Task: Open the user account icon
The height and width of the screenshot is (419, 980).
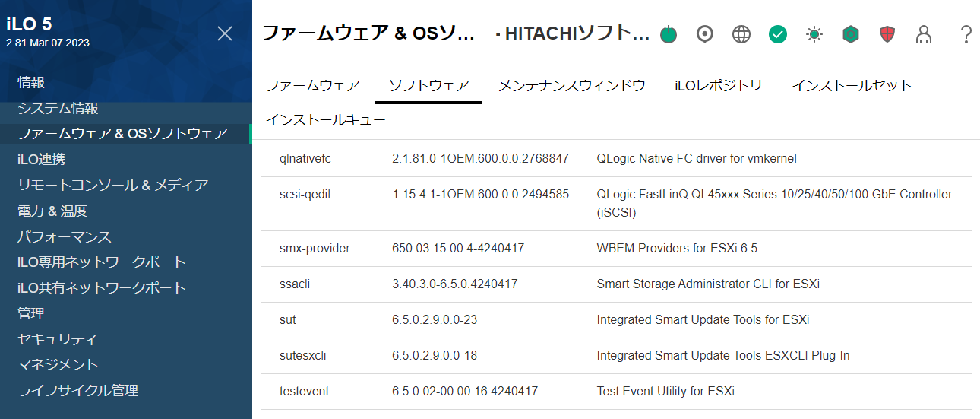Action: point(924,34)
